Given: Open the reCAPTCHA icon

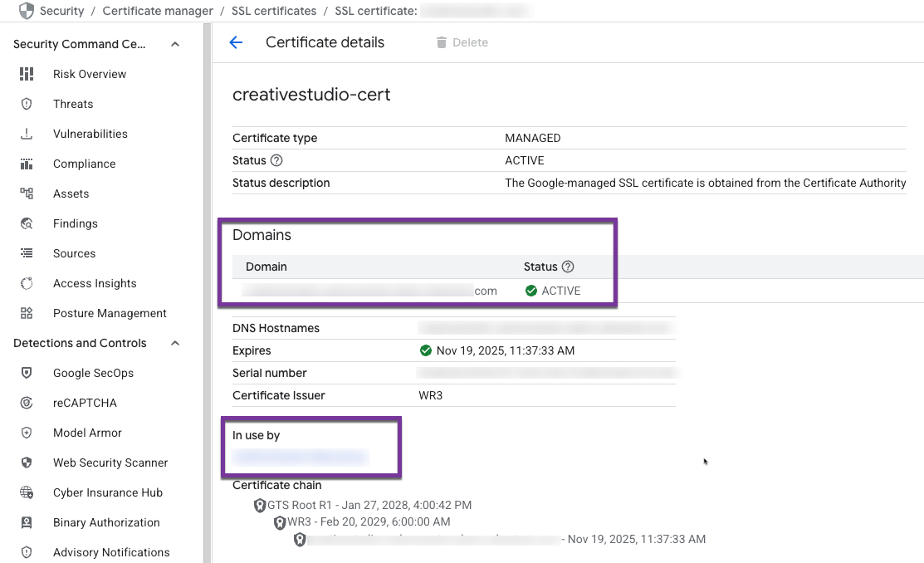Looking at the screenshot, I should pos(27,403).
